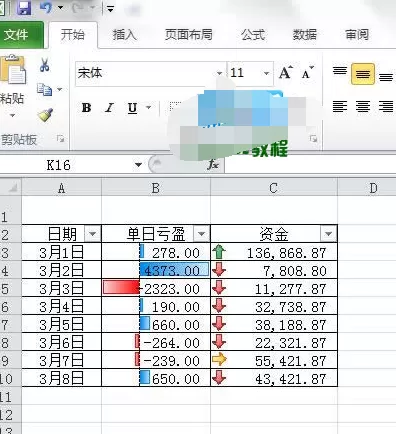396x434 pixels.
Task: Select the cell containing 3月5日
Action: point(61,324)
